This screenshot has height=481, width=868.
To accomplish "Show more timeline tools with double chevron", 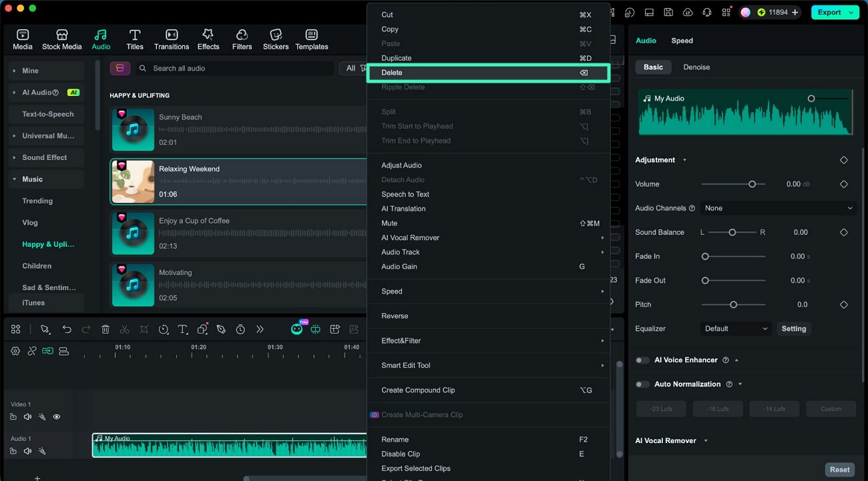I will (260, 329).
